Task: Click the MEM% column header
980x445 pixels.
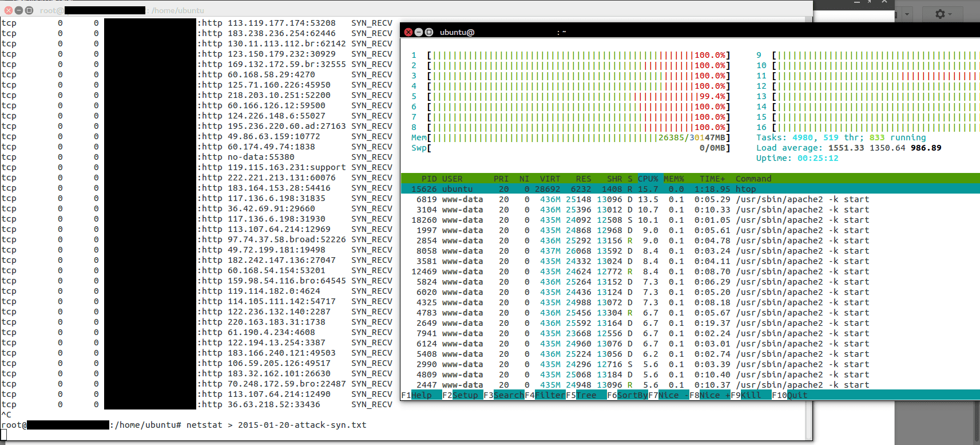Action: (x=673, y=179)
